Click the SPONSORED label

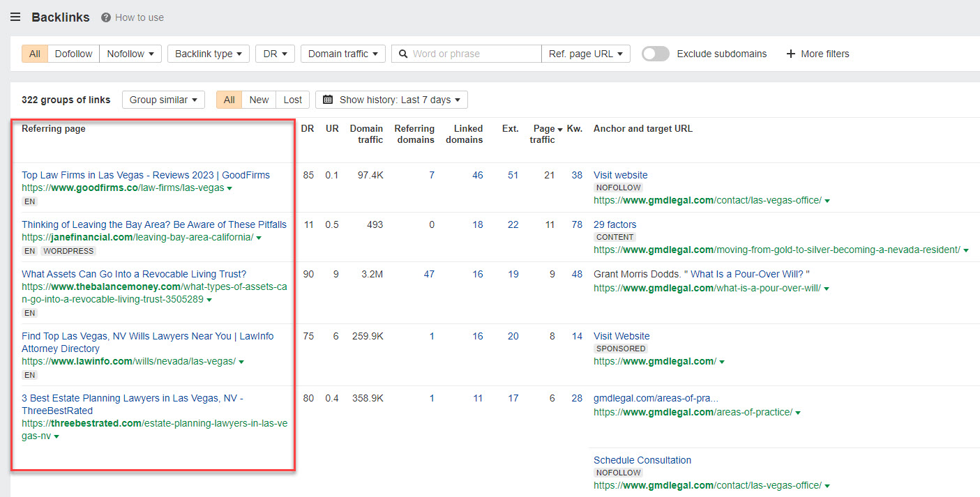click(x=621, y=349)
